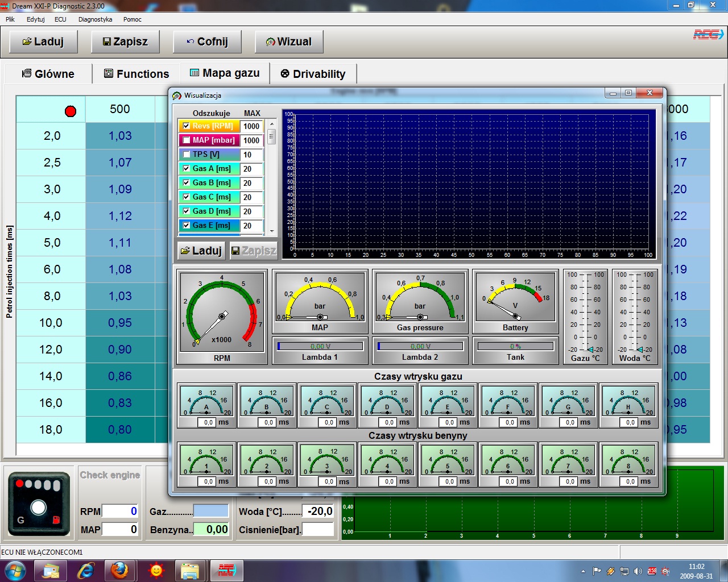The height and width of the screenshot is (582, 728).
Task: Click gas injector B gauge
Action: [x=267, y=406]
